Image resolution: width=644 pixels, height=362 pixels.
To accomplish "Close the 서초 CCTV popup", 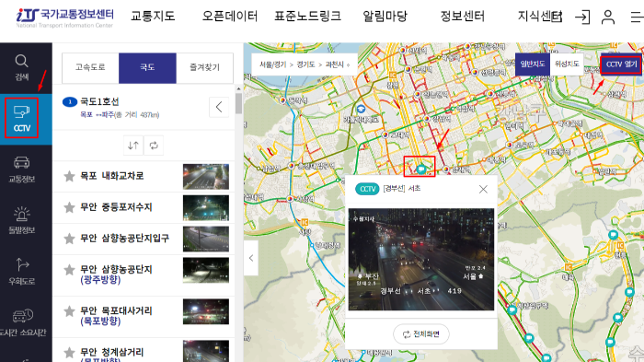I will pyautogui.click(x=483, y=189).
